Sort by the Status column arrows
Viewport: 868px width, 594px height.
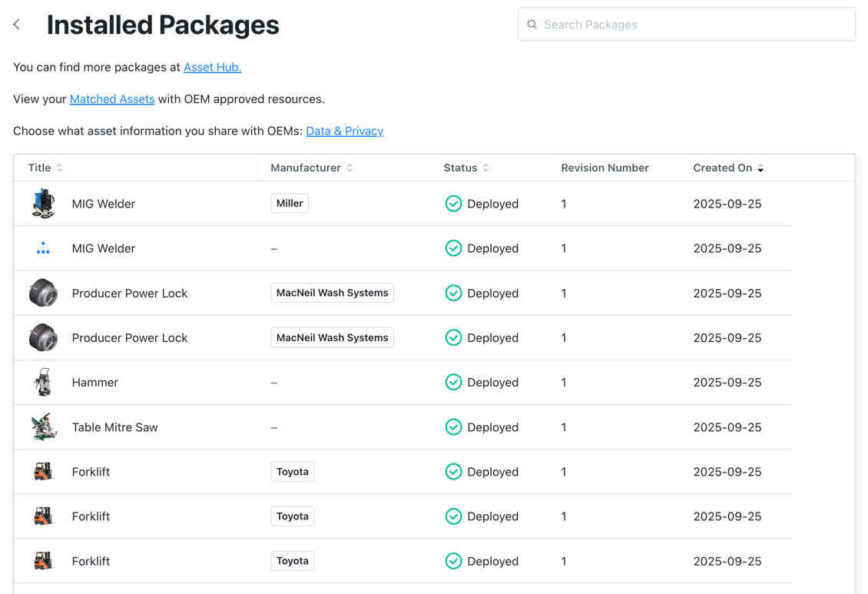pos(485,168)
